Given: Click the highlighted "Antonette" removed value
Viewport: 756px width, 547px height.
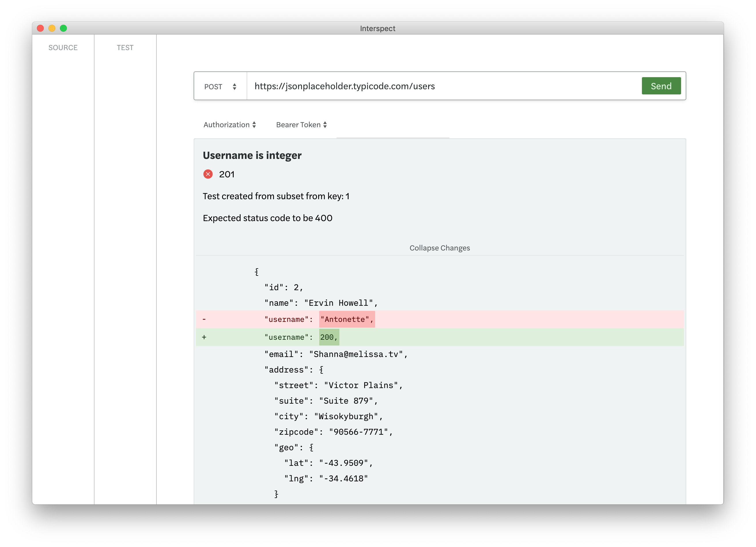Looking at the screenshot, I should coord(347,319).
